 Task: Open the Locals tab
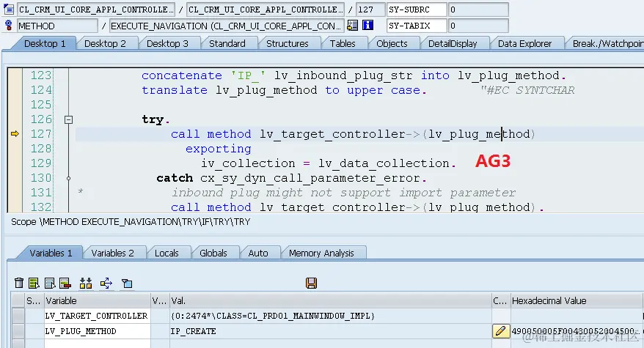[167, 253]
